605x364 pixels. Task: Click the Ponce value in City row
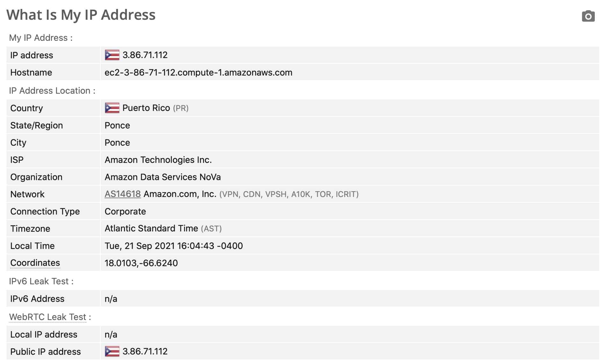coord(117,142)
